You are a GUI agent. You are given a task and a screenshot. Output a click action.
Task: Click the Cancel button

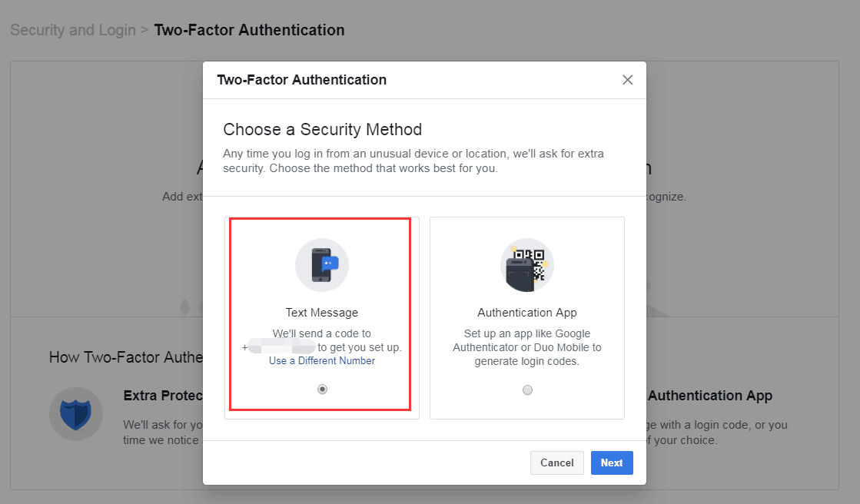click(x=556, y=463)
